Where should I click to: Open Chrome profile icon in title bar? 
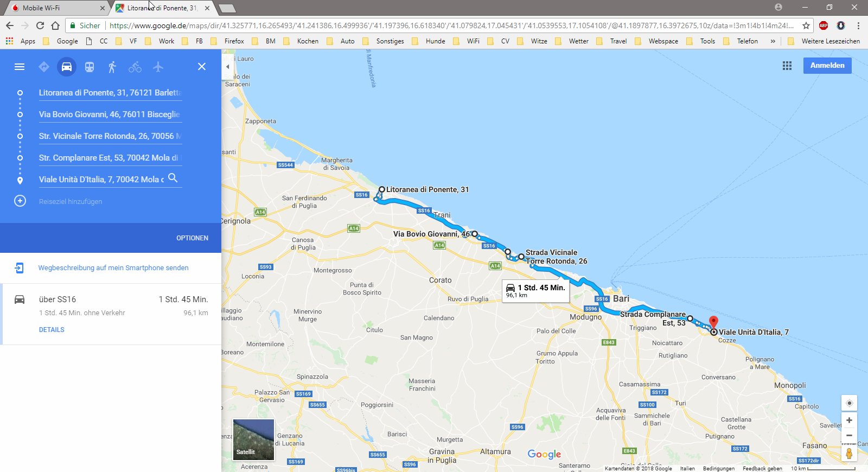coord(778,7)
